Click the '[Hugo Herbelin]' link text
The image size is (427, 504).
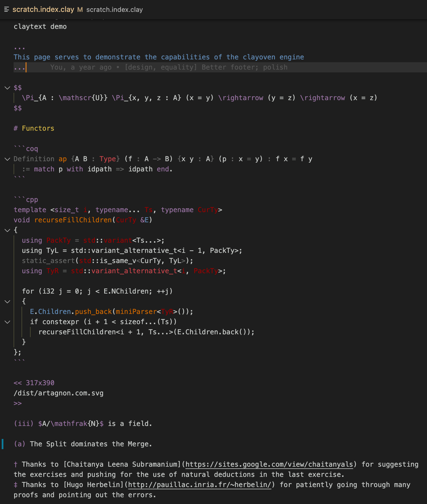click(94, 485)
